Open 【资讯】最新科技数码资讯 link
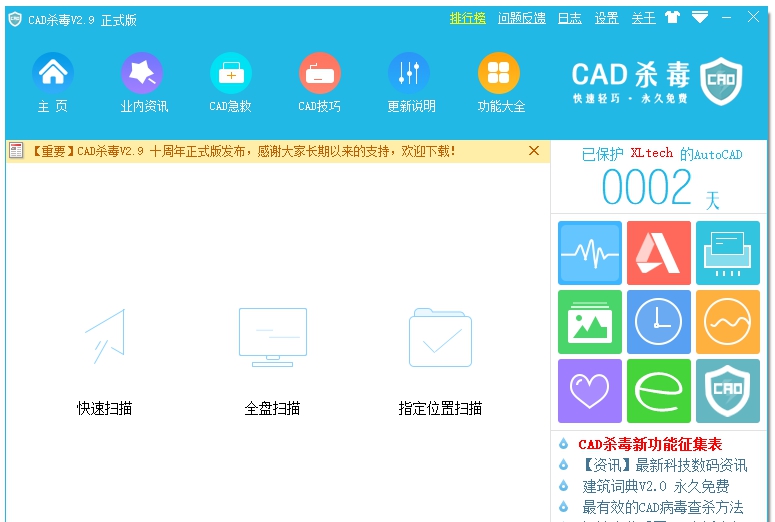 click(664, 465)
